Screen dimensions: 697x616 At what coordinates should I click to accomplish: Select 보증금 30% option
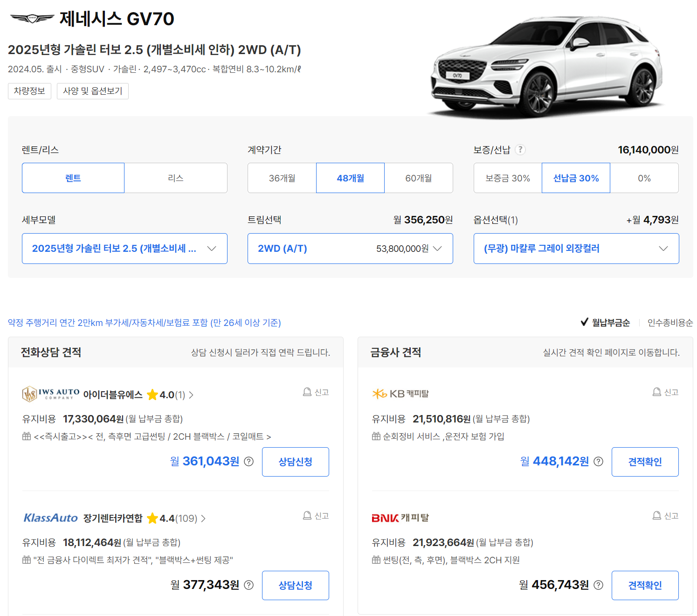(x=508, y=178)
